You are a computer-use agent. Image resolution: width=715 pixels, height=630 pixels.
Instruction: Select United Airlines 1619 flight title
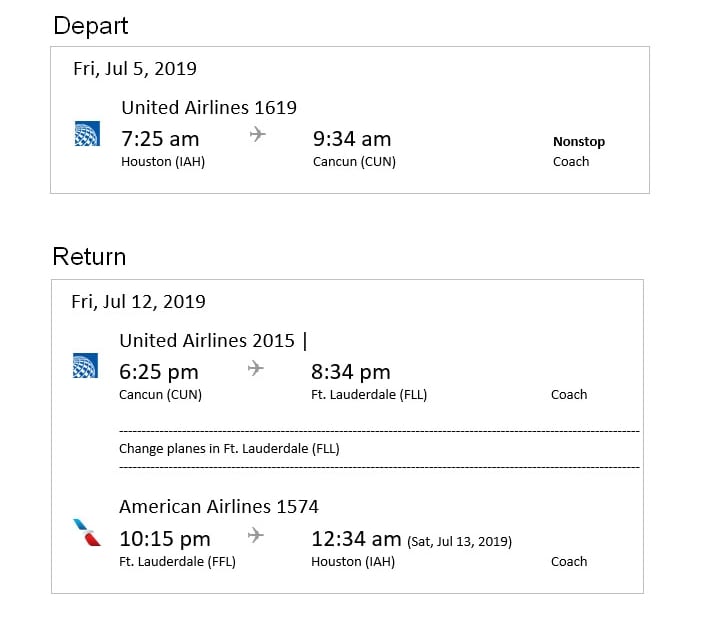tap(209, 107)
